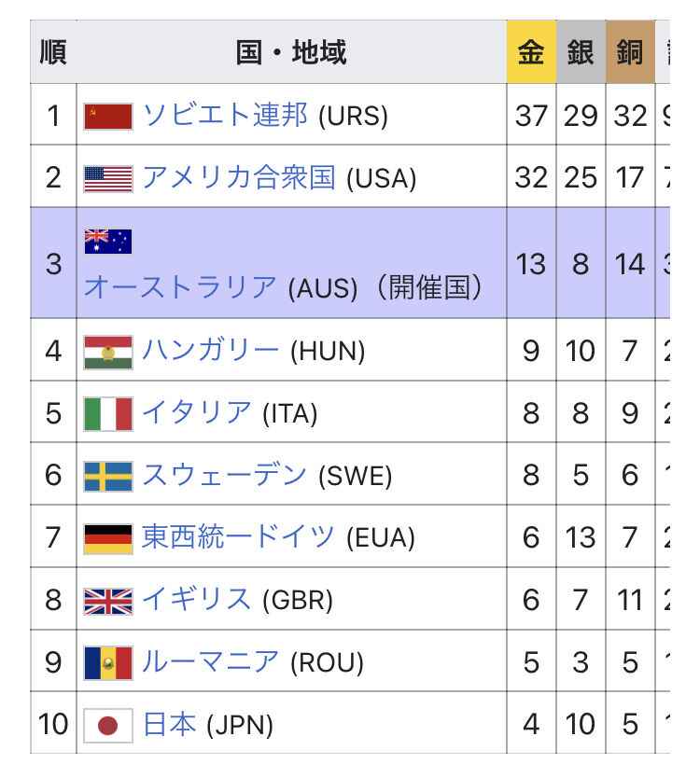Click the Japanese flag icon
This screenshot has width=700, height=764.
[x=108, y=724]
